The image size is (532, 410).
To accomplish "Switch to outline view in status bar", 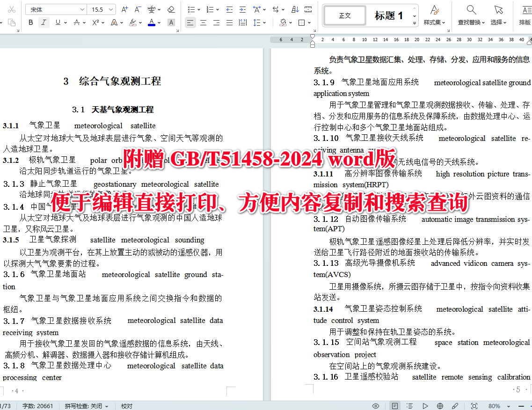I will [410, 406].
